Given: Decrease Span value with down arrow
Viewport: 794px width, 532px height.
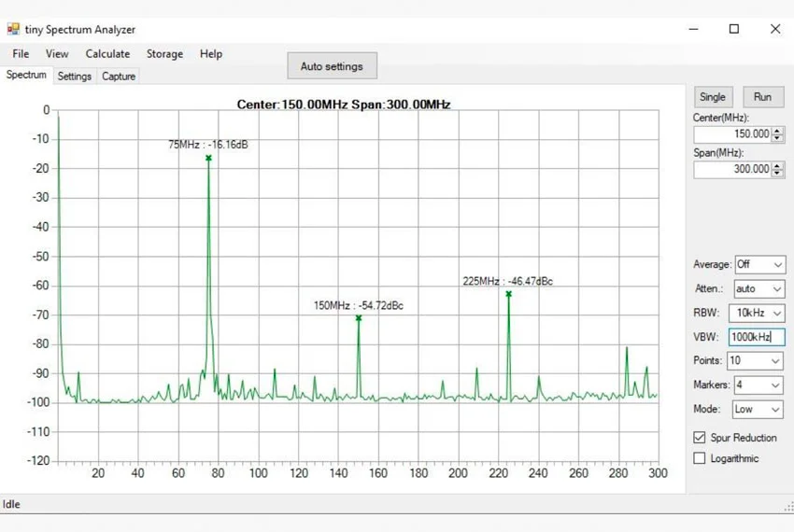Looking at the screenshot, I should [778, 174].
